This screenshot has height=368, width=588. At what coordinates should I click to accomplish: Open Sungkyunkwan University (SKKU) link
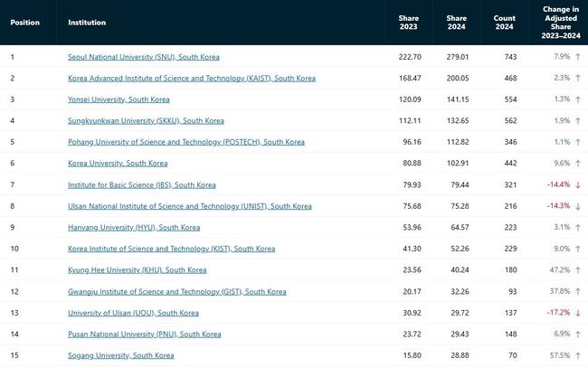click(x=146, y=120)
